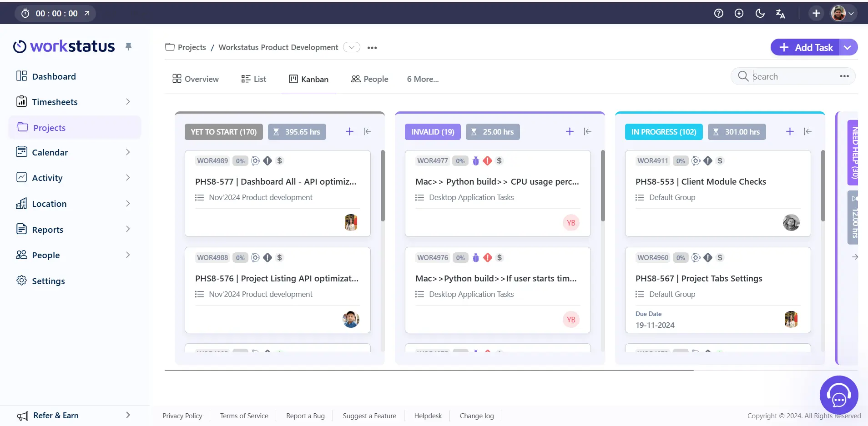868x426 pixels.
Task: Switch to the People tab
Action: point(369,79)
